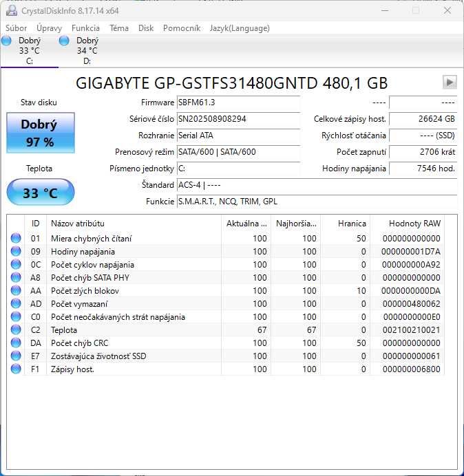Open the Pomocník menu
The height and width of the screenshot is (476, 464).
pos(182,28)
